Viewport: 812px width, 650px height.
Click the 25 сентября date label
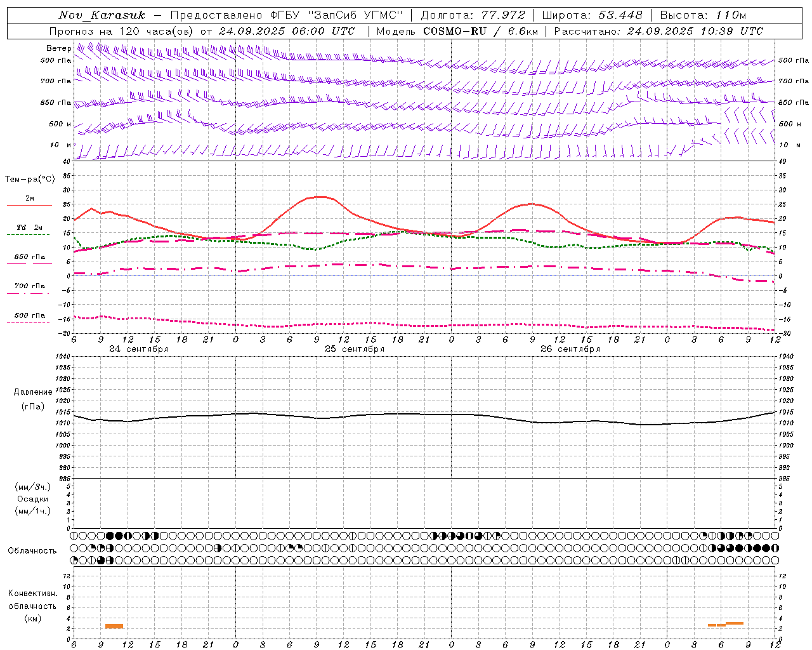355,349
